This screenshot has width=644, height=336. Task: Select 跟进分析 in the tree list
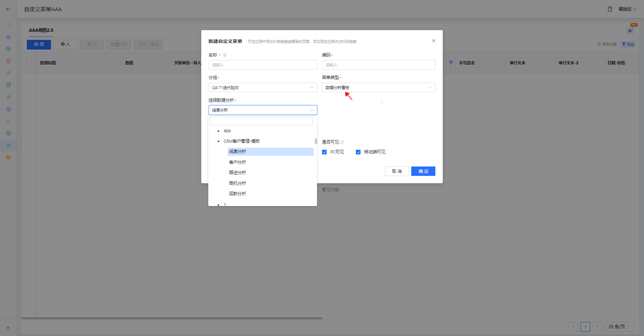[x=237, y=173]
